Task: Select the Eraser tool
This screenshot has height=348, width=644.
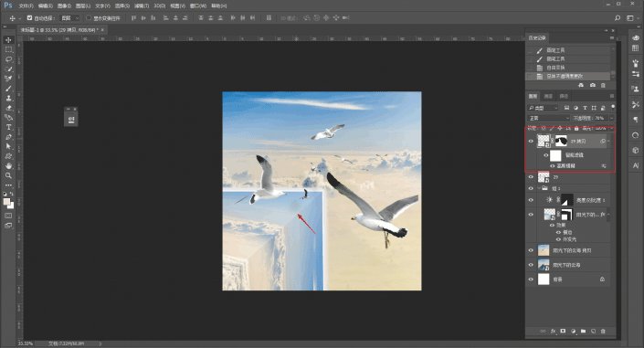Action: [8, 108]
